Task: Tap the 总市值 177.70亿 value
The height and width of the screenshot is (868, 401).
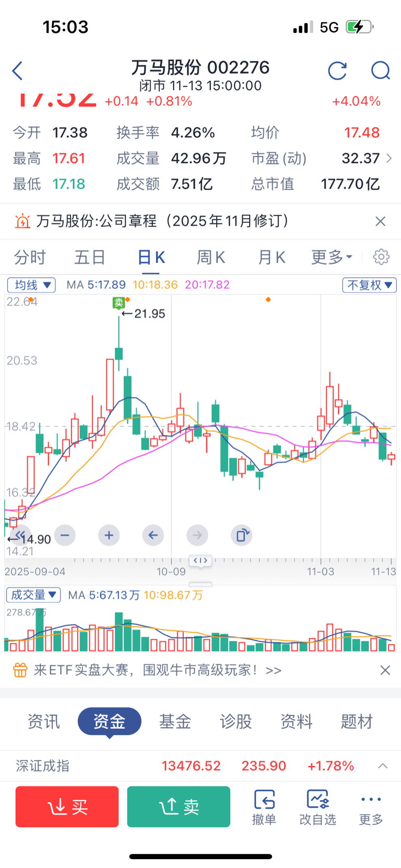Action: (350, 184)
